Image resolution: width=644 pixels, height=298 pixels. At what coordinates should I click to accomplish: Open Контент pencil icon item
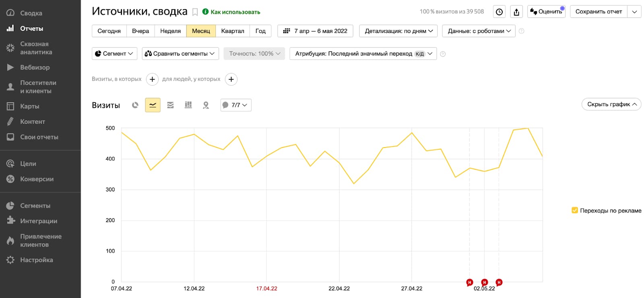[x=10, y=121]
